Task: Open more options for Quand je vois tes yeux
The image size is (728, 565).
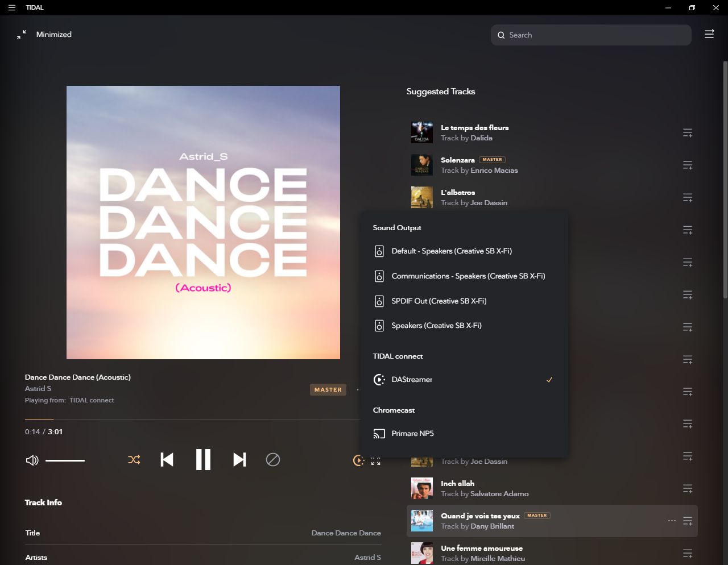Action: (x=672, y=521)
